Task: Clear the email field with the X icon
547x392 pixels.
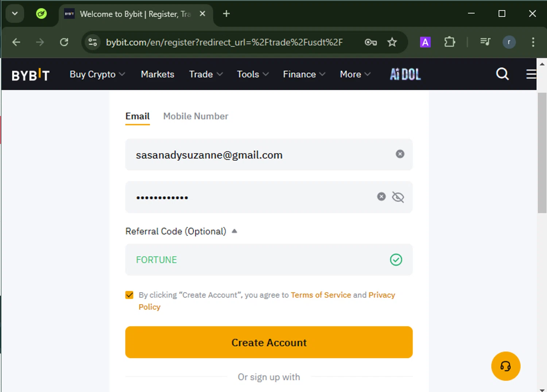Action: (x=400, y=154)
